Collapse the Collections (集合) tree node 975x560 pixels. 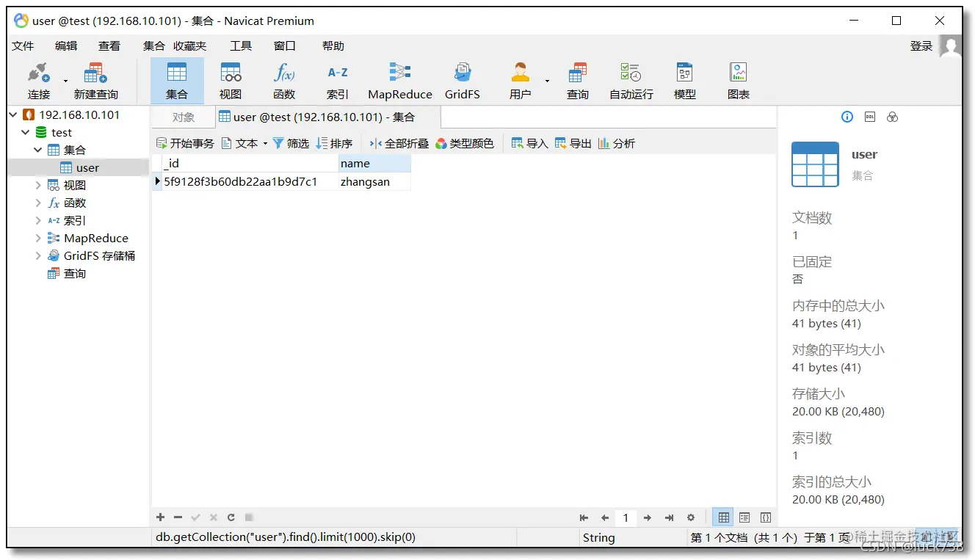click(x=38, y=150)
